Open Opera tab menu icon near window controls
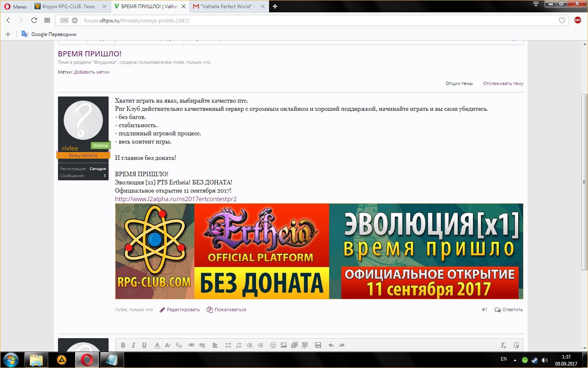The height and width of the screenshot is (368, 588). [536, 4]
